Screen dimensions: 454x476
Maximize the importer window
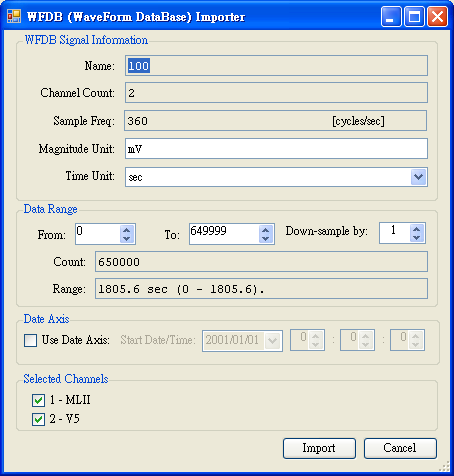point(414,16)
